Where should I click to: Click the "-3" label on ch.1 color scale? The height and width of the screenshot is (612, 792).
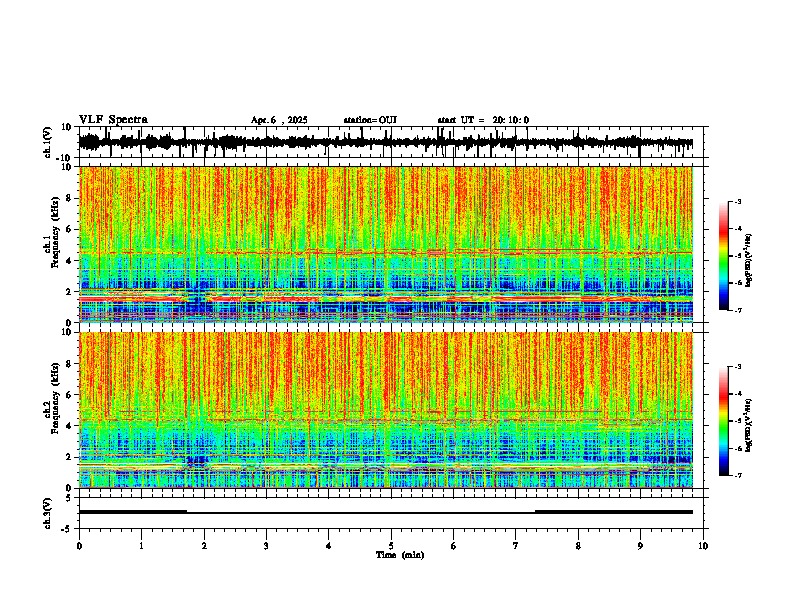738,201
